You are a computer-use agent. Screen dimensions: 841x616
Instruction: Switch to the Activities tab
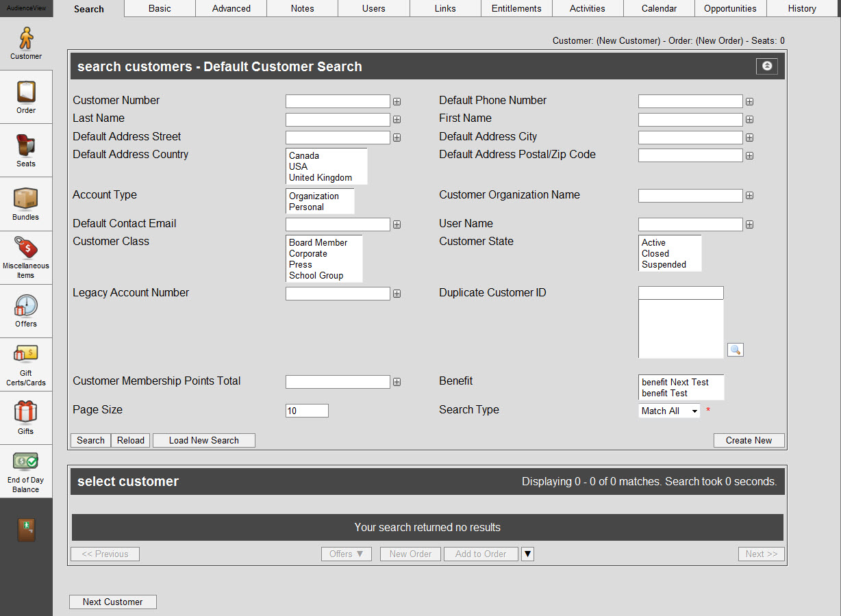588,8
